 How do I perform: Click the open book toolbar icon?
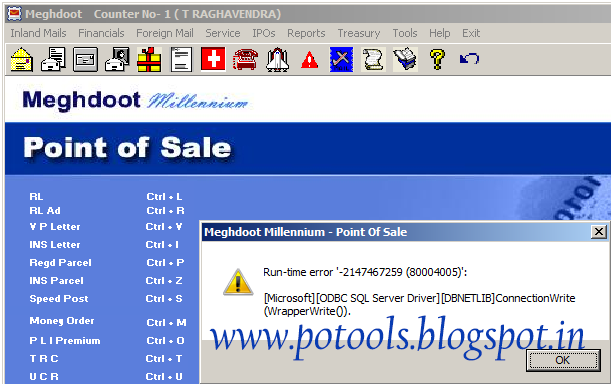pyautogui.click(x=405, y=59)
